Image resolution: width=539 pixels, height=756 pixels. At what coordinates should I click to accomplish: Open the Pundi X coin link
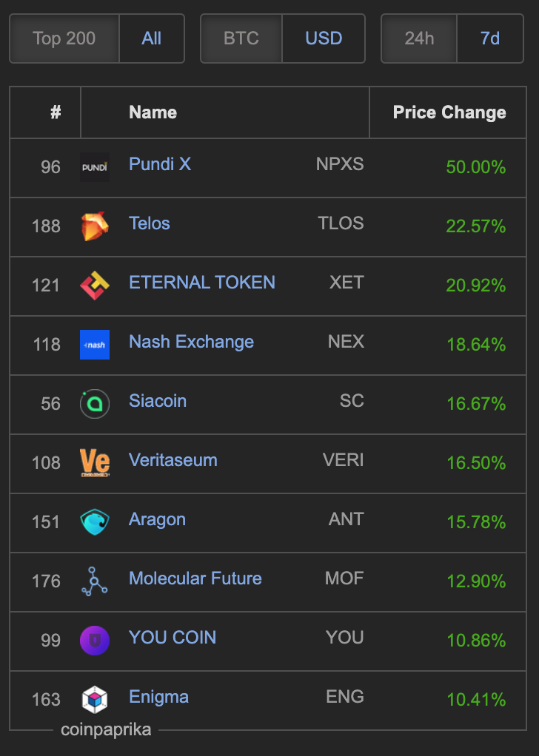pos(160,164)
